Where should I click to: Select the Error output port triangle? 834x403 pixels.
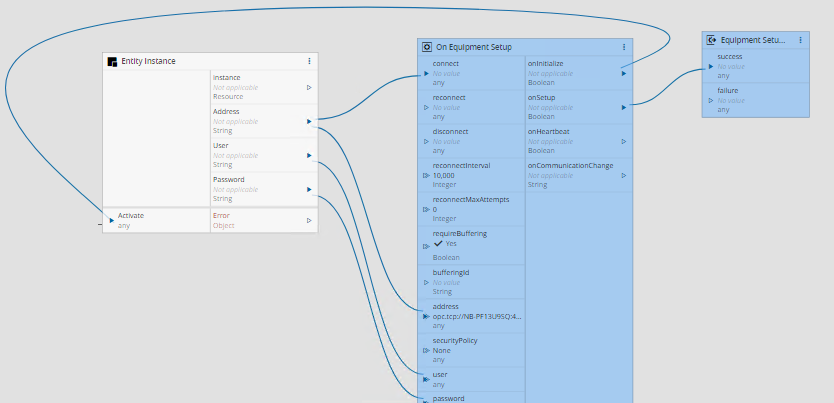pos(309,220)
